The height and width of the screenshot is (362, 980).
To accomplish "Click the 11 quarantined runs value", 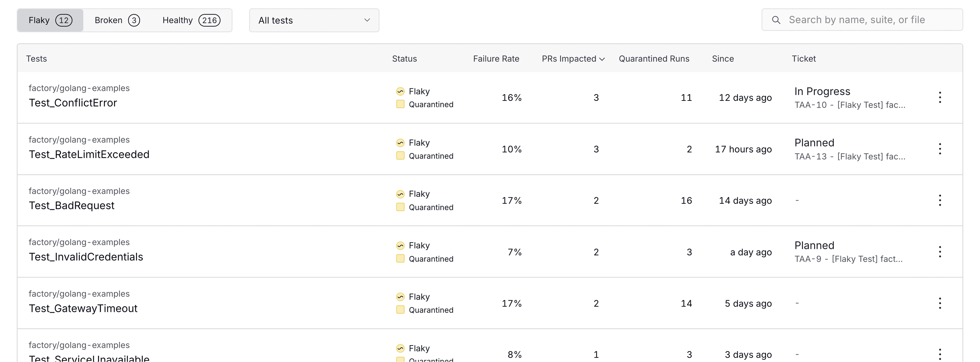I will coord(686,98).
